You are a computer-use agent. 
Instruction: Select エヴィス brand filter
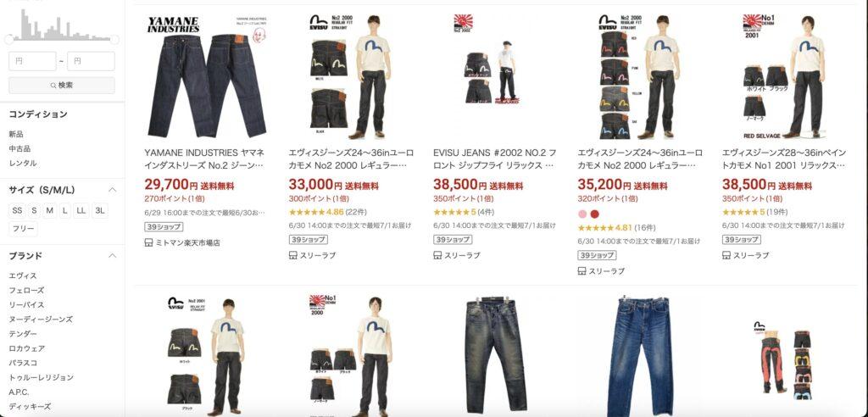[23, 275]
